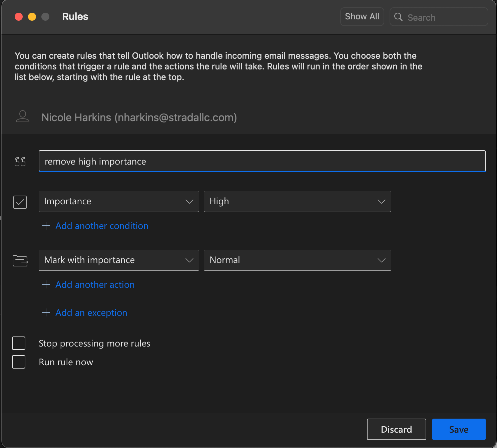
Task: Click the quotation mark rule name icon
Action: [20, 162]
